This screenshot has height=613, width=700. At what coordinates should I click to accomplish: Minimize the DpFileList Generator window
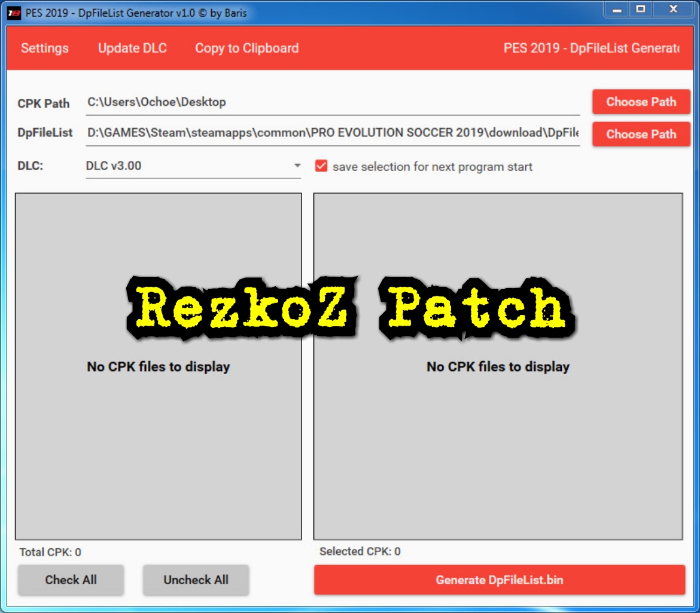pos(617,10)
